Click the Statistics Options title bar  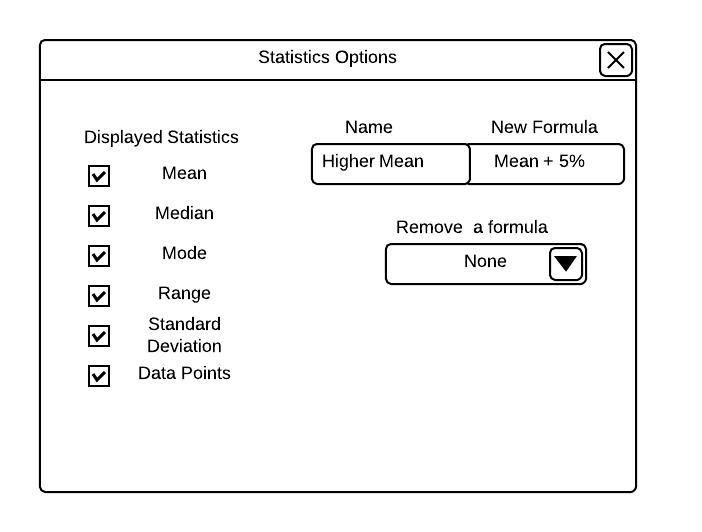[327, 58]
